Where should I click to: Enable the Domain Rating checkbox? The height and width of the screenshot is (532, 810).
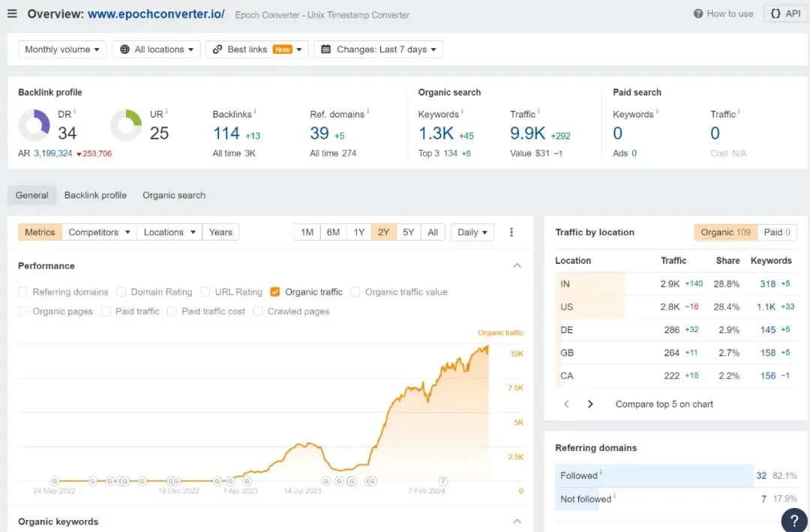click(x=121, y=292)
